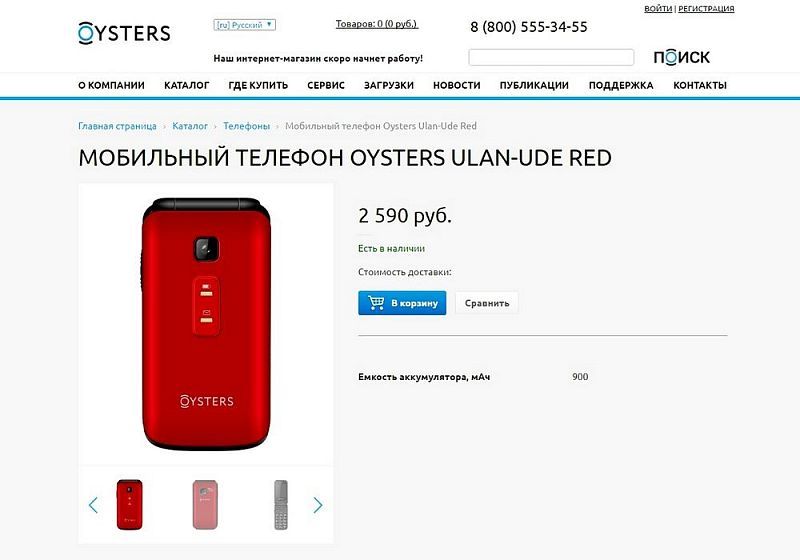Add phone to cart with В корзину

click(402, 303)
